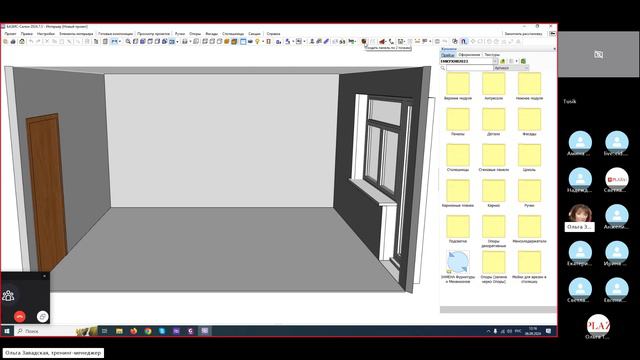The image size is (640, 360).
Task: Open the Цоколь catalog folder
Action: [529, 158]
